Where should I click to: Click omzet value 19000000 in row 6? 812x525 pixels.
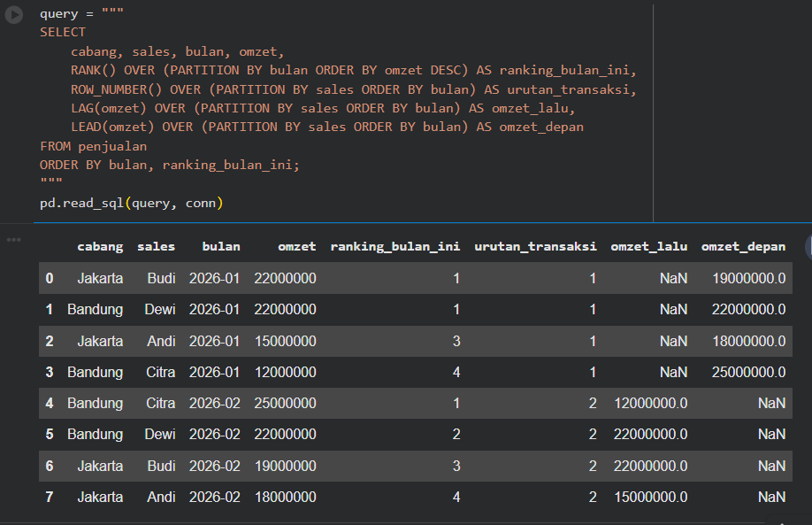[286, 466]
